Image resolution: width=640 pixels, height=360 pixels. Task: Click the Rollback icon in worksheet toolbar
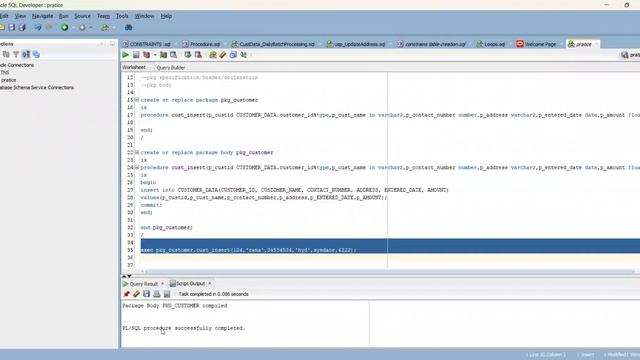tap(198, 55)
